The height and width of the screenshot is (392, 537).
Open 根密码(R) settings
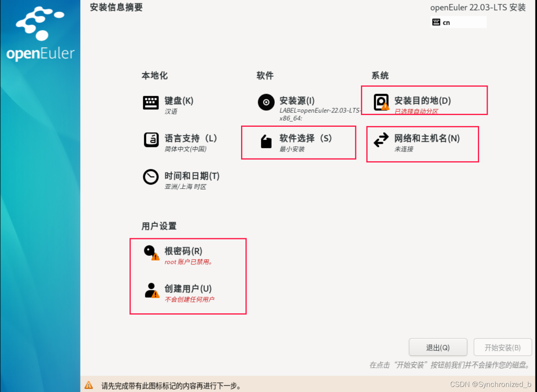click(x=183, y=251)
